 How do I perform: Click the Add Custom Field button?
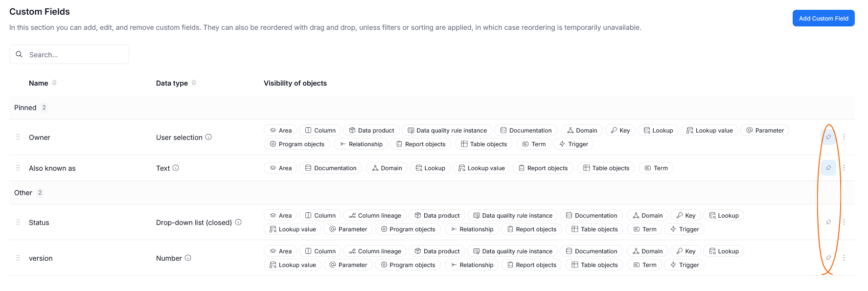click(x=823, y=18)
